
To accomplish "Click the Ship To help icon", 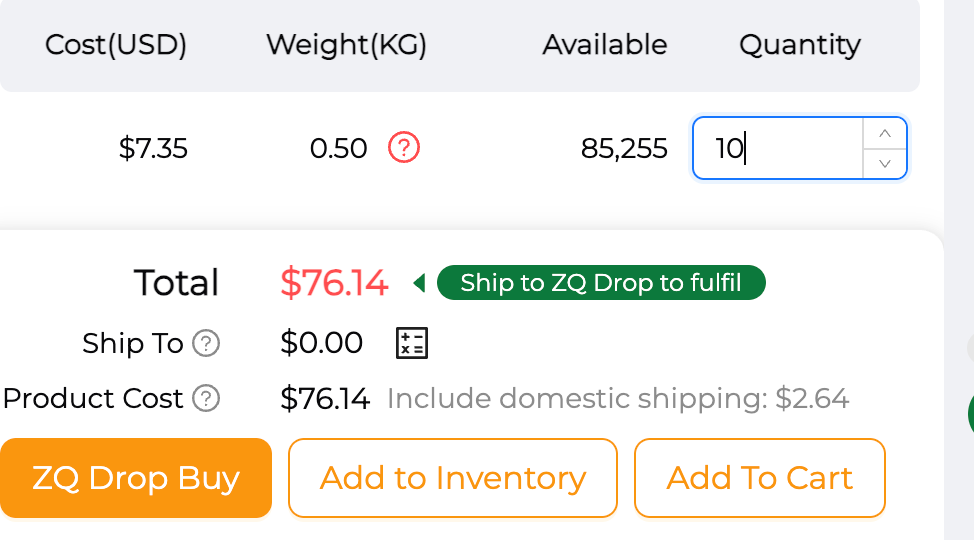I will coord(206,344).
